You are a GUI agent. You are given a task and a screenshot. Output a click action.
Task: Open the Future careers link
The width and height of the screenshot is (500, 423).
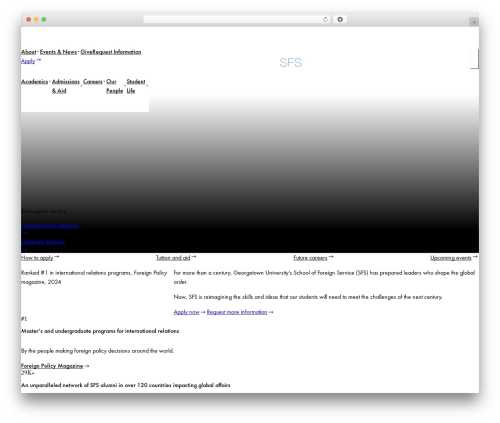310,258
